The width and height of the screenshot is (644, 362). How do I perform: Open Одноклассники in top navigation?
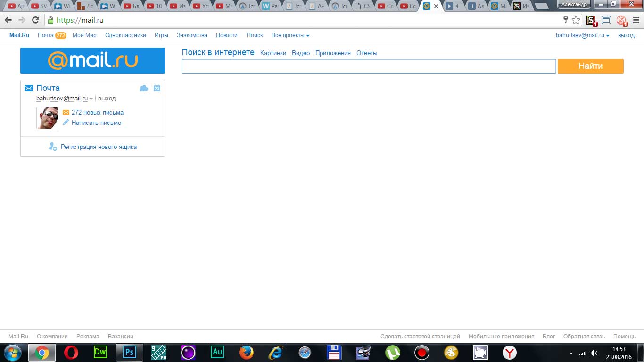click(125, 35)
